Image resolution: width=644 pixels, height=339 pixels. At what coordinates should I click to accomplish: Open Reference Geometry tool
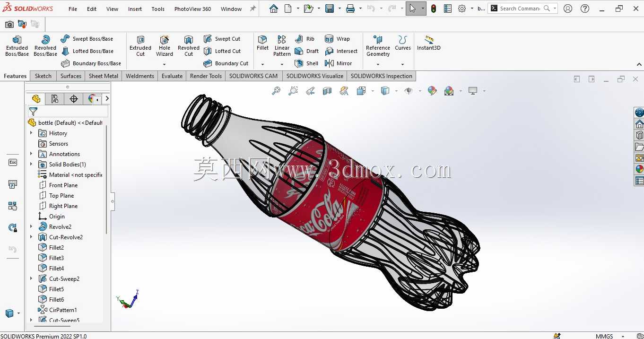click(378, 46)
